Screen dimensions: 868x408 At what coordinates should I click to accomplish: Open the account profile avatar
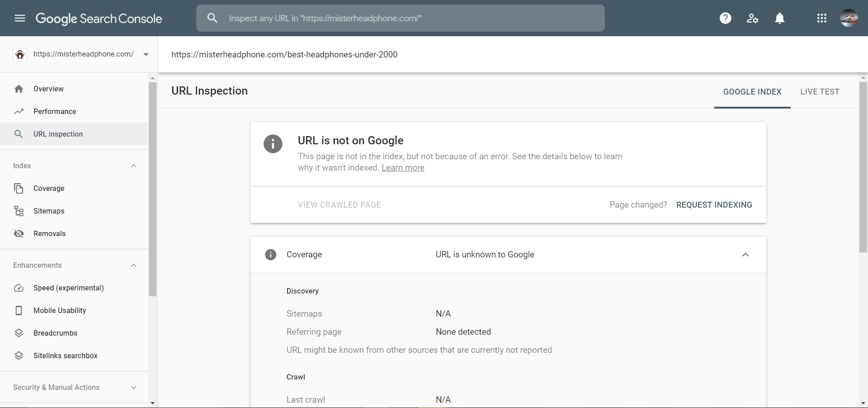(849, 18)
